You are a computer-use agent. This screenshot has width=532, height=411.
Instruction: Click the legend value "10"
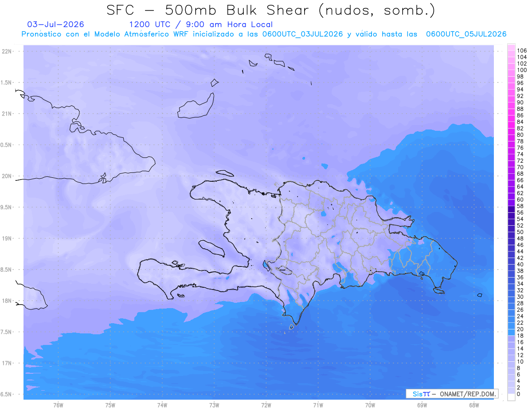[x=520, y=362]
